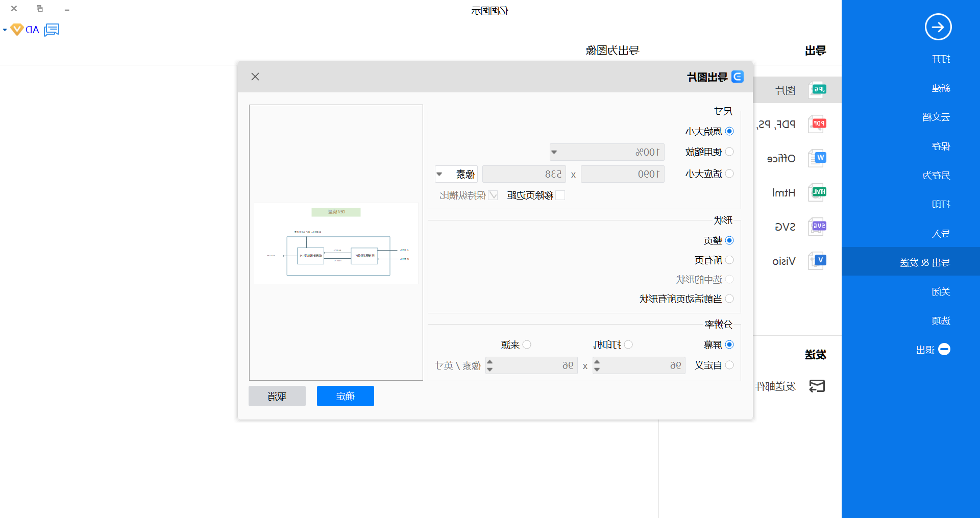980x518 pixels.
Task: Click the VIP diamond icon
Action: click(17, 30)
